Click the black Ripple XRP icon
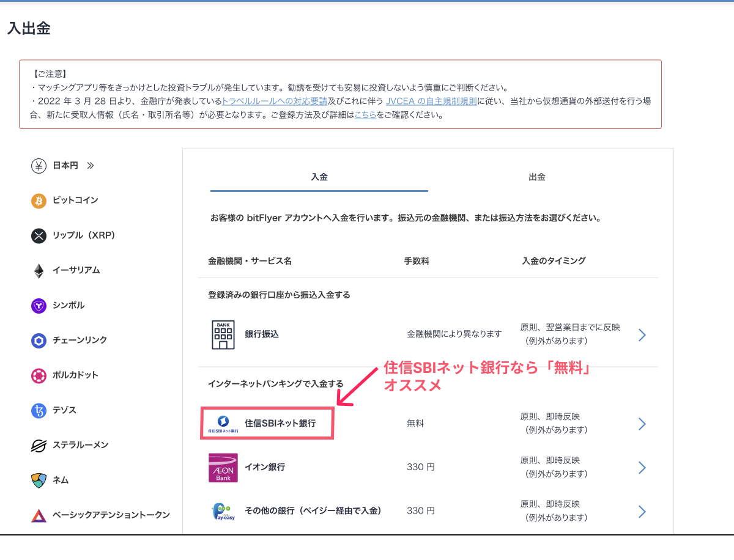 tap(39, 235)
